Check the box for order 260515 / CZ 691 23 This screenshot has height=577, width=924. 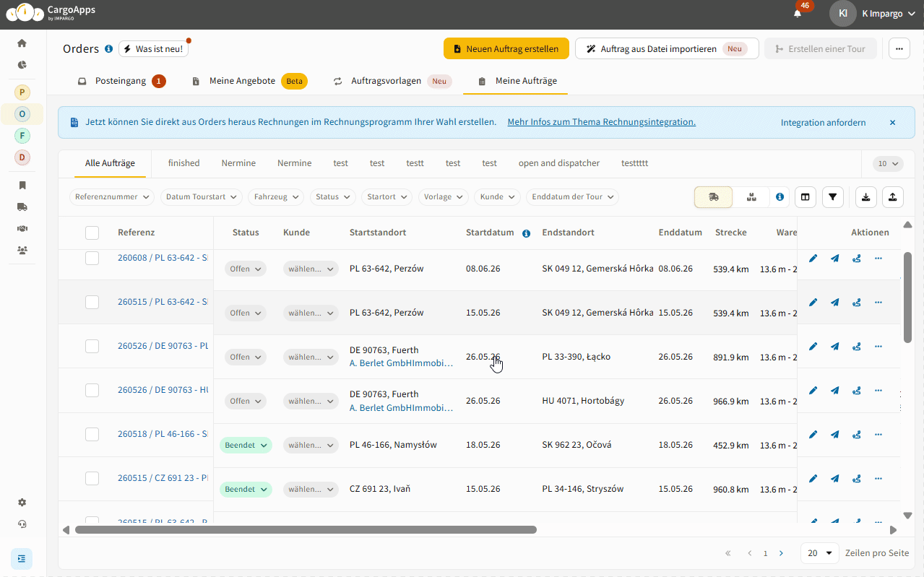point(92,478)
